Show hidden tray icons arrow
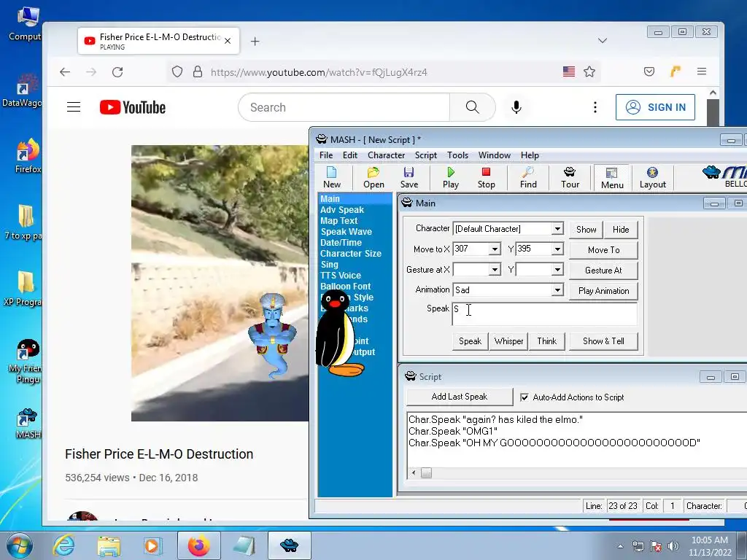The height and width of the screenshot is (560, 747). (620, 546)
